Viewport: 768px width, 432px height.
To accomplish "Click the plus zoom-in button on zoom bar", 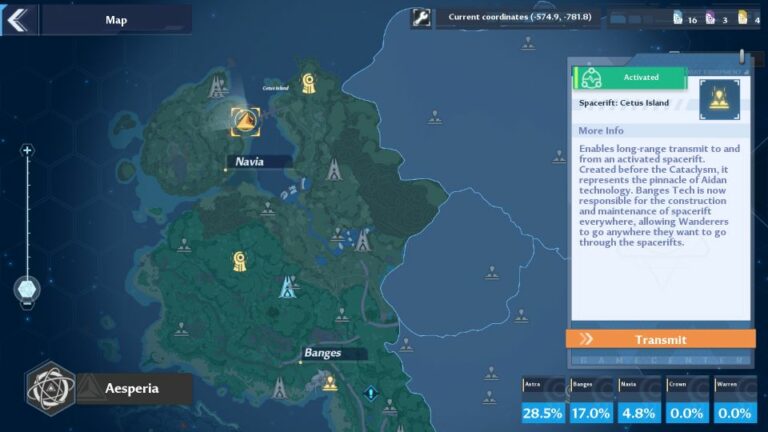I will (x=27, y=151).
